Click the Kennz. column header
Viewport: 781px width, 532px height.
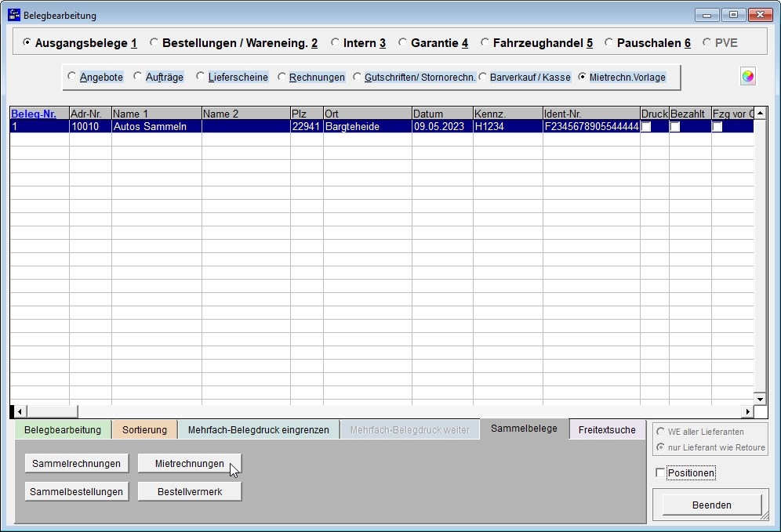point(507,114)
